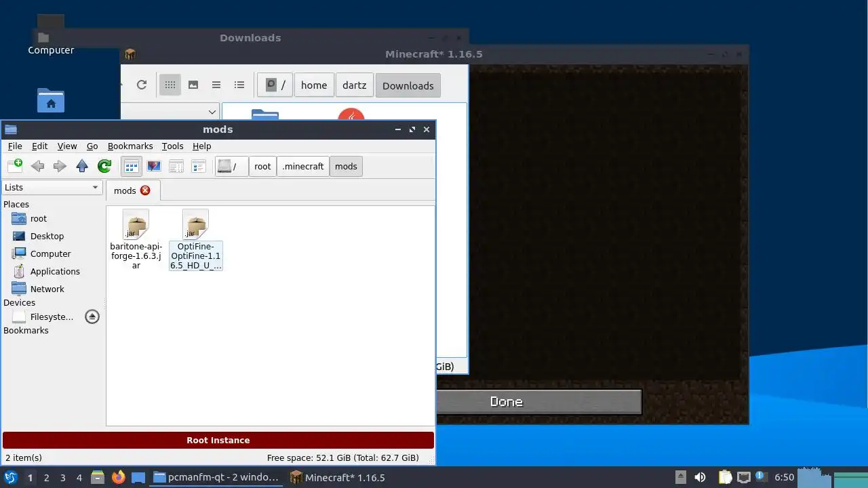
Task: Open the Tools menu
Action: pos(172,146)
